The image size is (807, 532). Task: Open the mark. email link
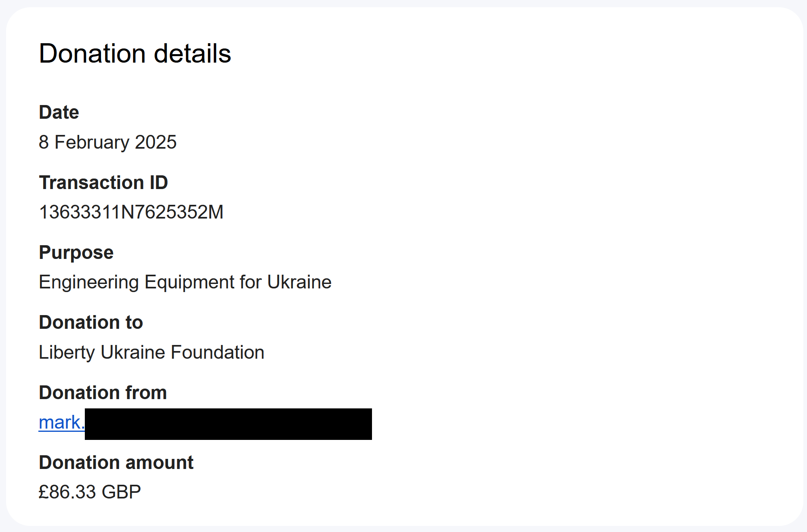pos(61,423)
